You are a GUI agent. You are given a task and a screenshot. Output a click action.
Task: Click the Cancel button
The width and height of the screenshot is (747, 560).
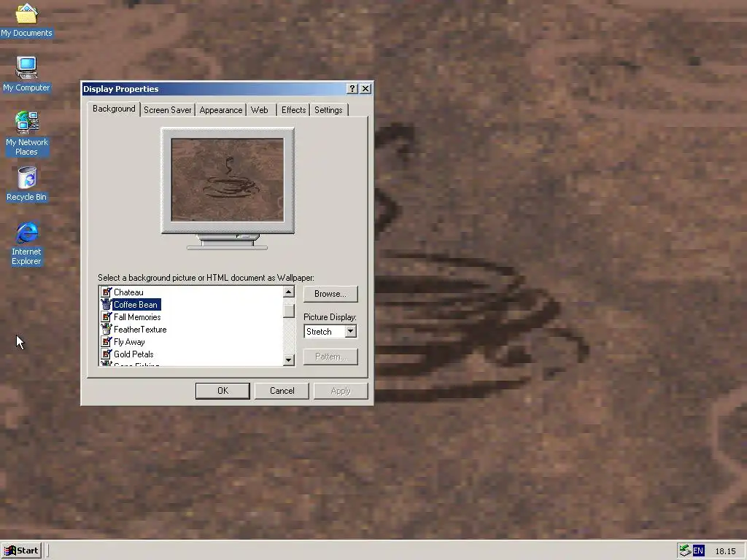coord(282,391)
